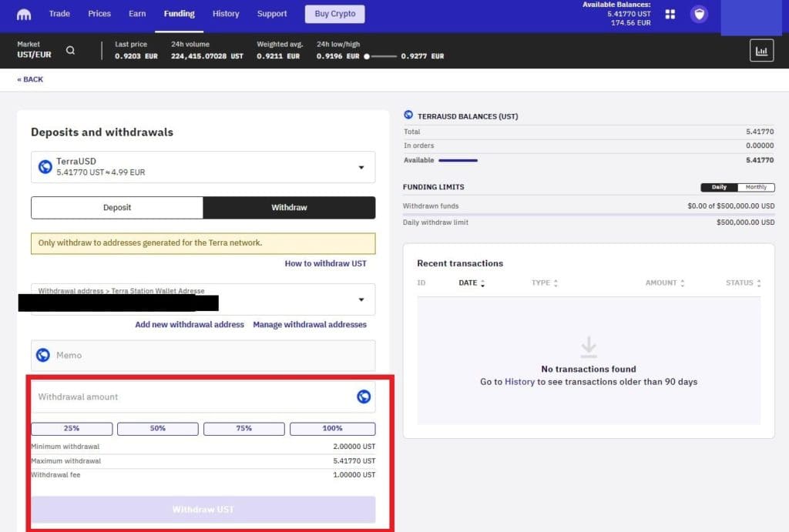This screenshot has height=532, width=789.
Task: Click Manage withdrawal addresses
Action: pyautogui.click(x=310, y=325)
